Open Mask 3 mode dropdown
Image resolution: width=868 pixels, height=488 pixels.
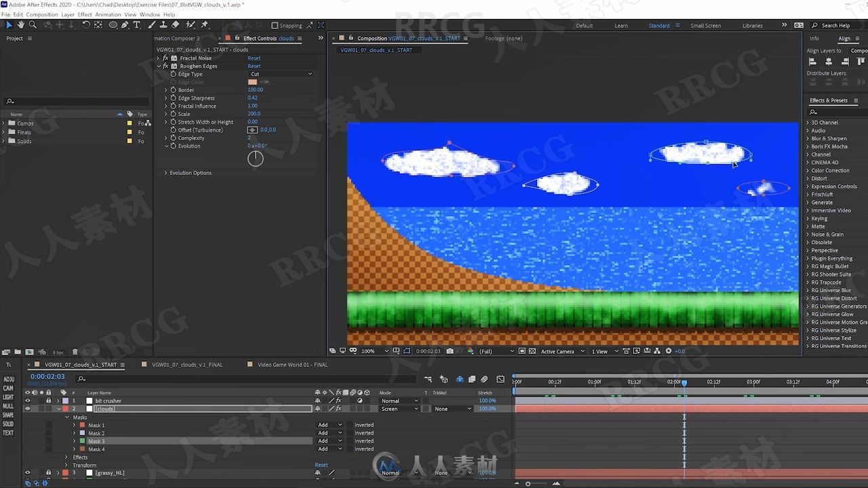click(328, 441)
